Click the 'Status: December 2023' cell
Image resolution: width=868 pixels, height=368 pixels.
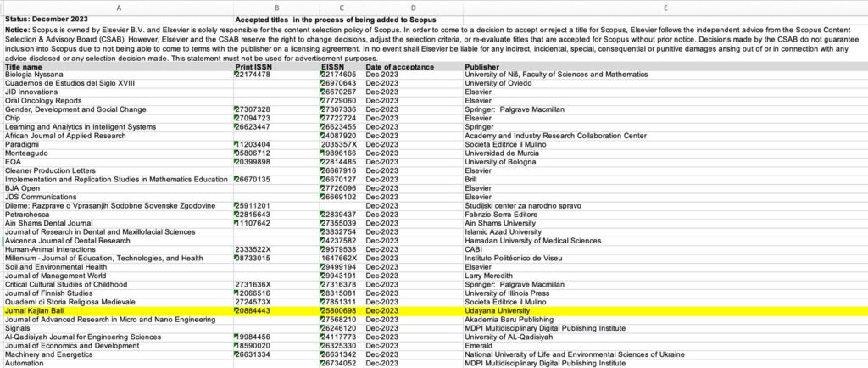pyautogui.click(x=119, y=20)
